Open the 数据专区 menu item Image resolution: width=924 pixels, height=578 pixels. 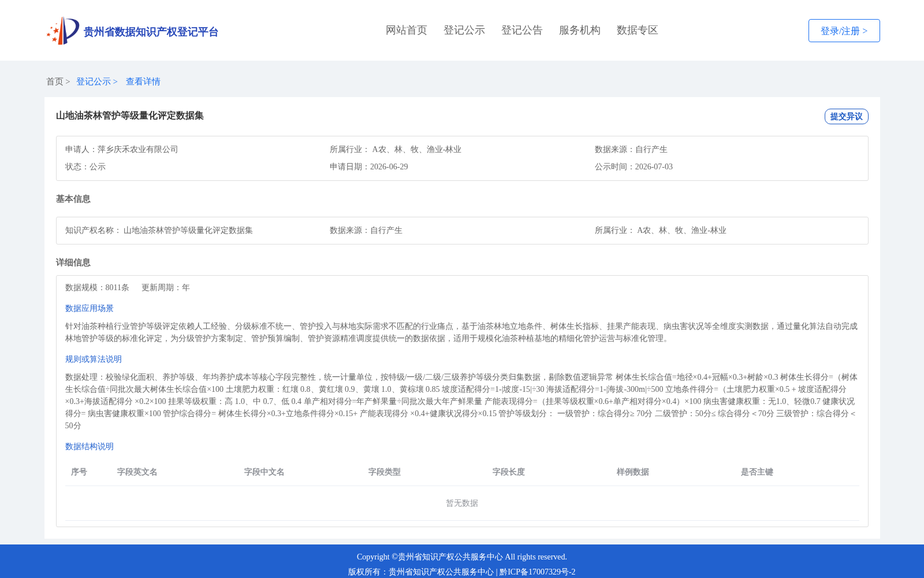tap(638, 30)
